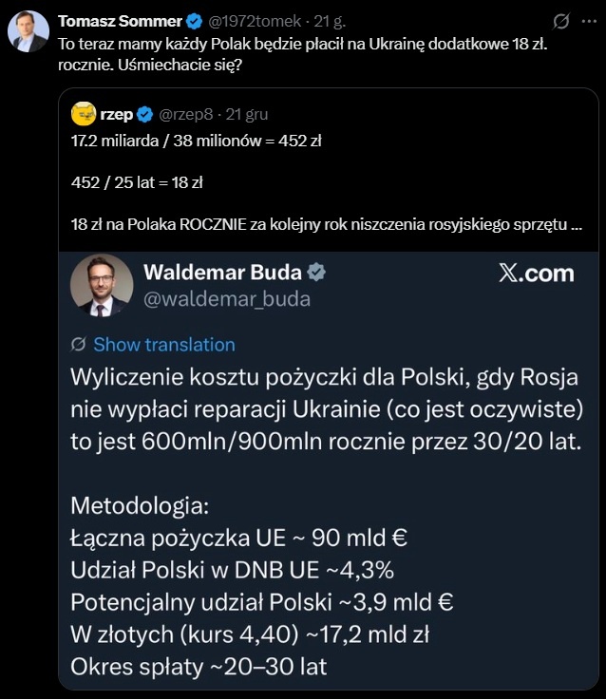The image size is (606, 700).
Task: Click the Show translation link
Action: pos(163,345)
